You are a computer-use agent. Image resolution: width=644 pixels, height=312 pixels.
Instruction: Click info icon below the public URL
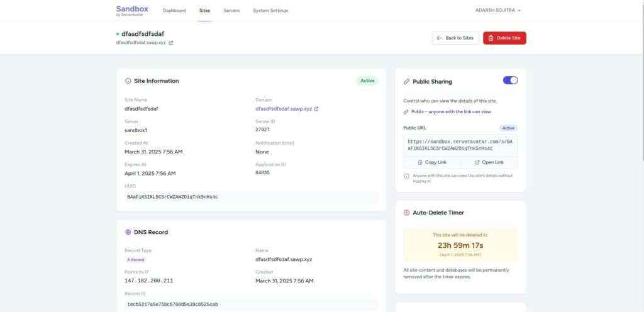pos(406,176)
